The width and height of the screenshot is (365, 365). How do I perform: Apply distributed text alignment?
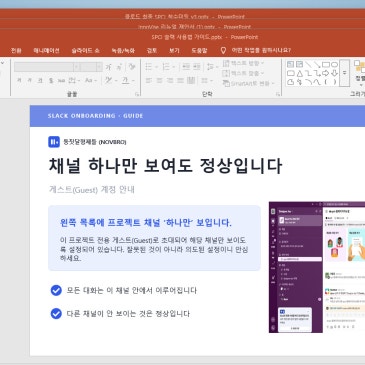pyautogui.click(x=191, y=80)
